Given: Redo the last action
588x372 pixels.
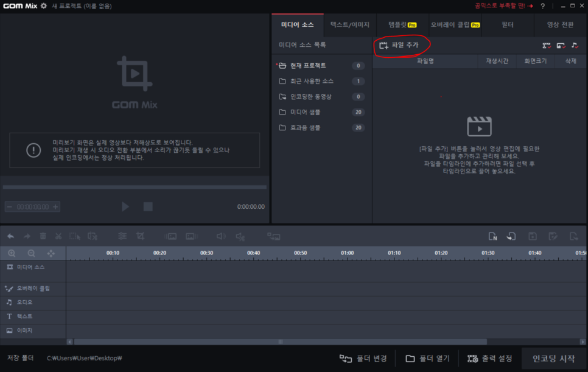Looking at the screenshot, I should (27, 236).
